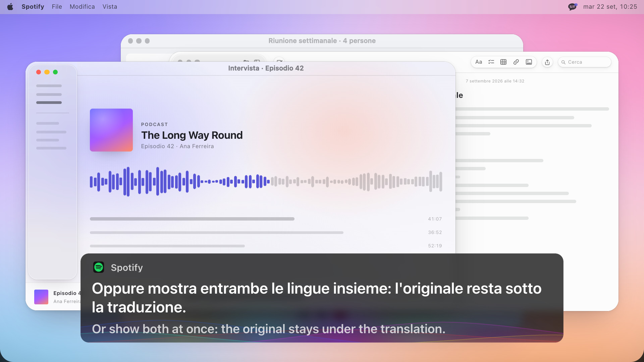This screenshot has height=362, width=644.
Task: Select the highlighted third sidebar item
Action: pos(49,103)
